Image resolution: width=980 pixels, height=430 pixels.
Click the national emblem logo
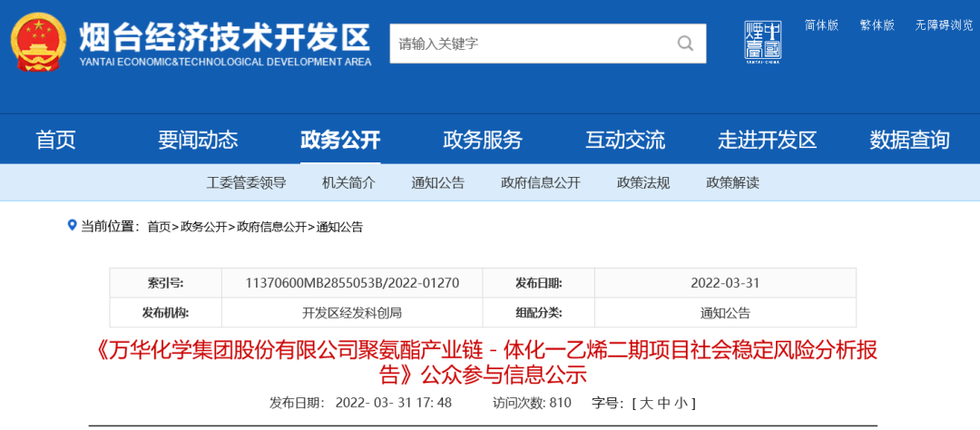tap(38, 44)
